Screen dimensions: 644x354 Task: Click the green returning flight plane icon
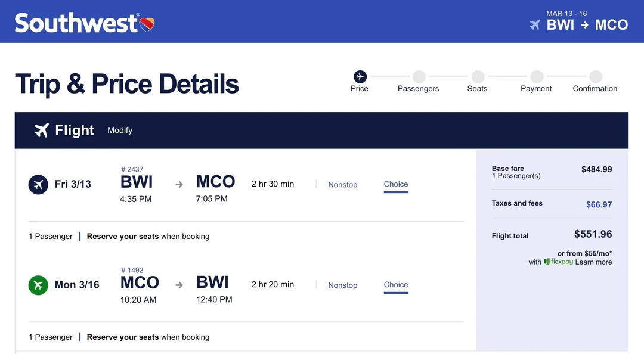click(x=38, y=285)
